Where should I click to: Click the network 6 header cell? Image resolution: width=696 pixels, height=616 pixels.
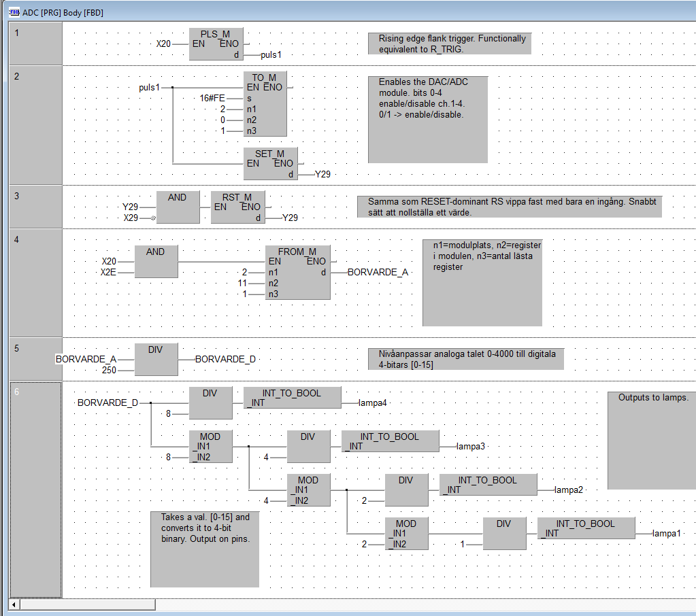click(36, 490)
